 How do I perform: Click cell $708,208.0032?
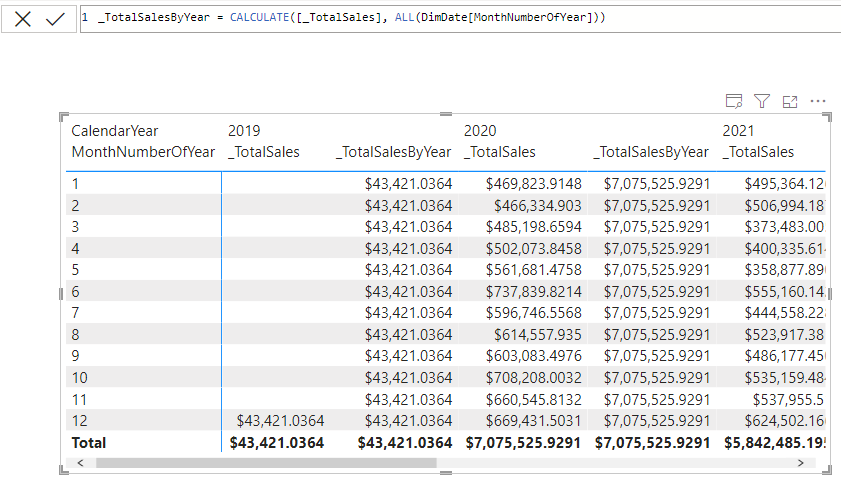click(x=534, y=378)
